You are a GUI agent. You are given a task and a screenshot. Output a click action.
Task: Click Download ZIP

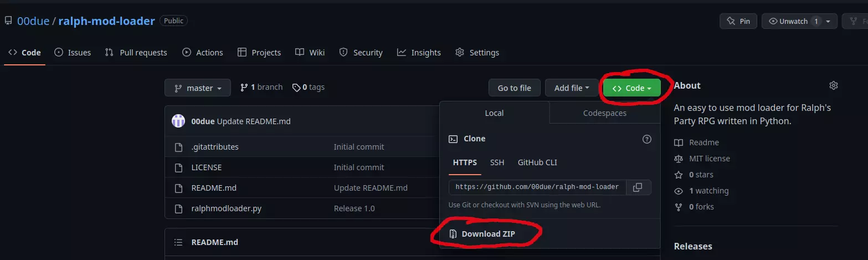(488, 234)
